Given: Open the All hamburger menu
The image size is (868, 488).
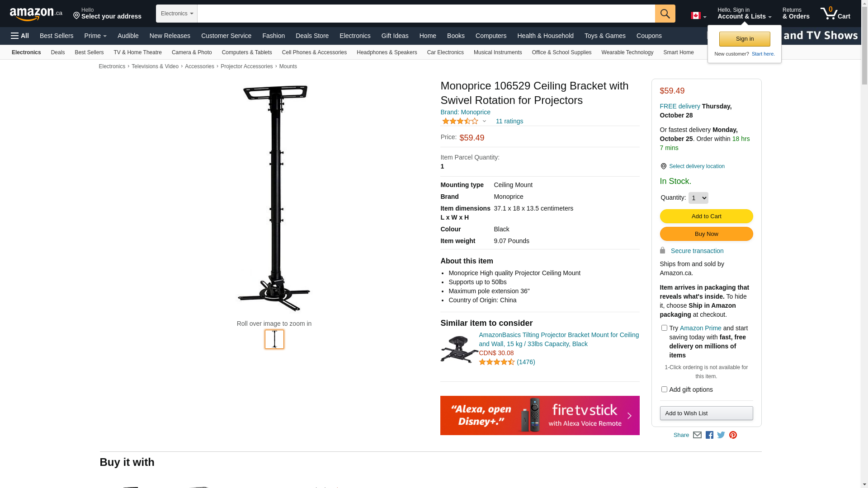Looking at the screenshot, I should pyautogui.click(x=20, y=36).
